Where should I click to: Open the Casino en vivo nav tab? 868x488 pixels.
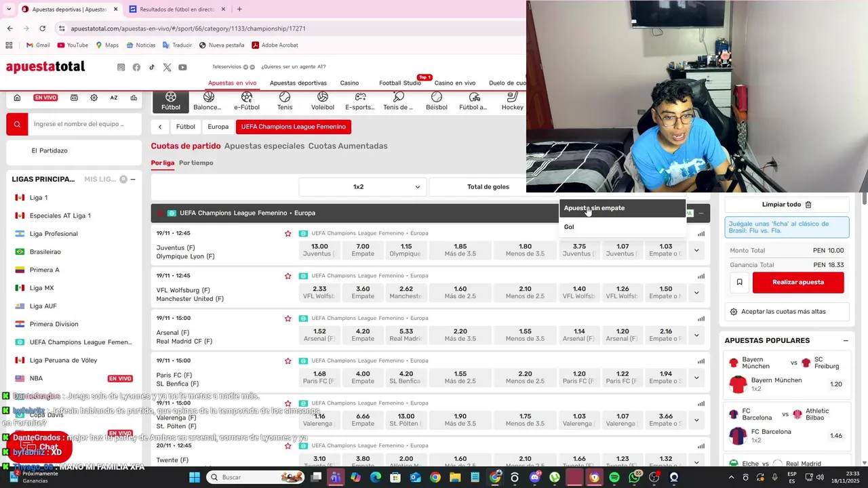coord(455,83)
